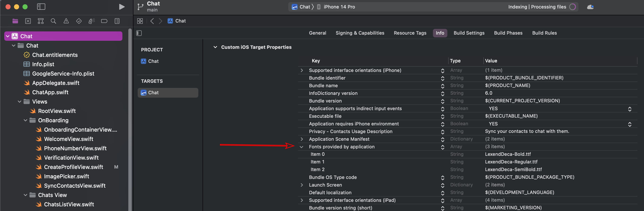Image resolution: width=644 pixels, height=211 pixels.
Task: Open the Issue navigator warning icon
Action: tap(66, 21)
